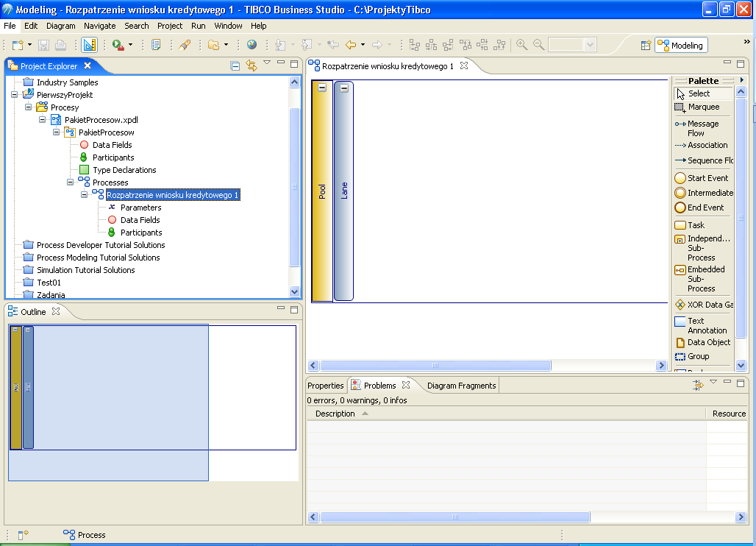Viewport: 756px width, 546px height.
Task: Collapse Rozpatrzenie wniosku kredytowego 1 tree node
Action: (x=85, y=195)
